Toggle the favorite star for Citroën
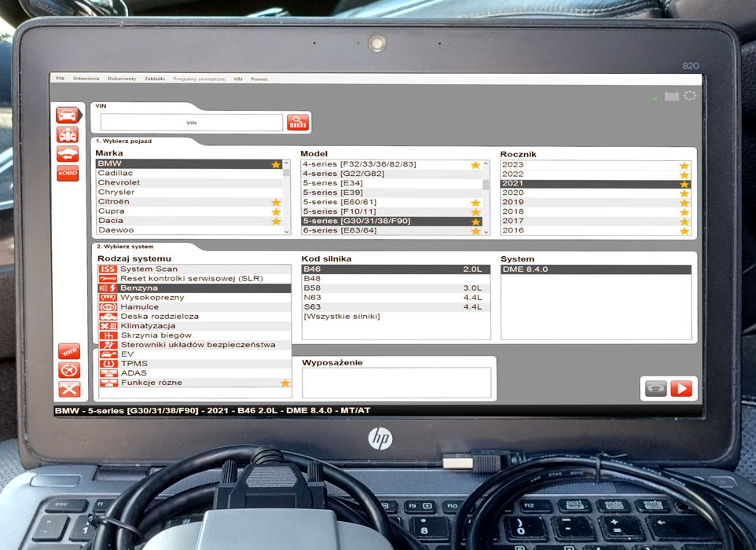The image size is (756, 550). (x=276, y=202)
